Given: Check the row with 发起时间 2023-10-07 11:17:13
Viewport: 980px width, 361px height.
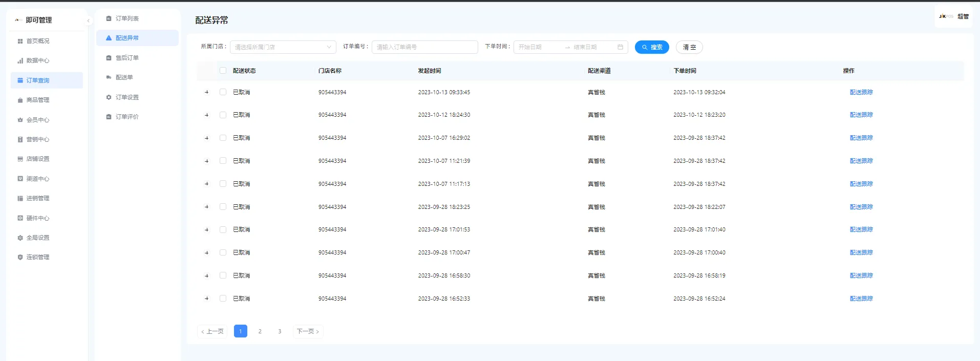Looking at the screenshot, I should coord(223,184).
